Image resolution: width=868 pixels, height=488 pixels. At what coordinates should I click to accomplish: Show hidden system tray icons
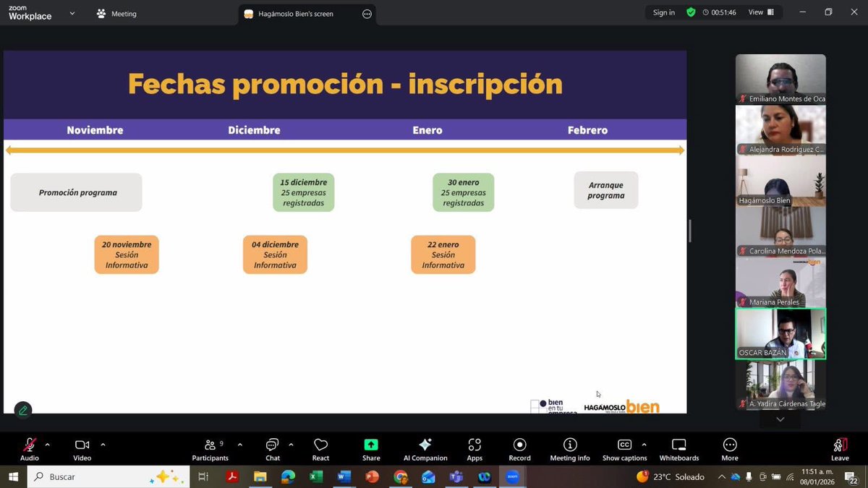(722, 476)
